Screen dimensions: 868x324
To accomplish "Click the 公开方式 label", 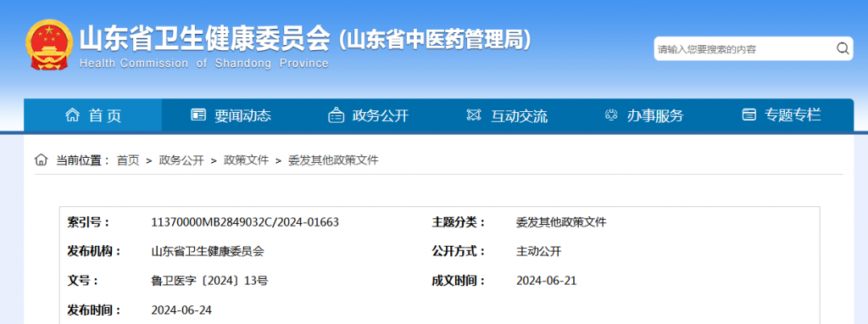I will [459, 251].
